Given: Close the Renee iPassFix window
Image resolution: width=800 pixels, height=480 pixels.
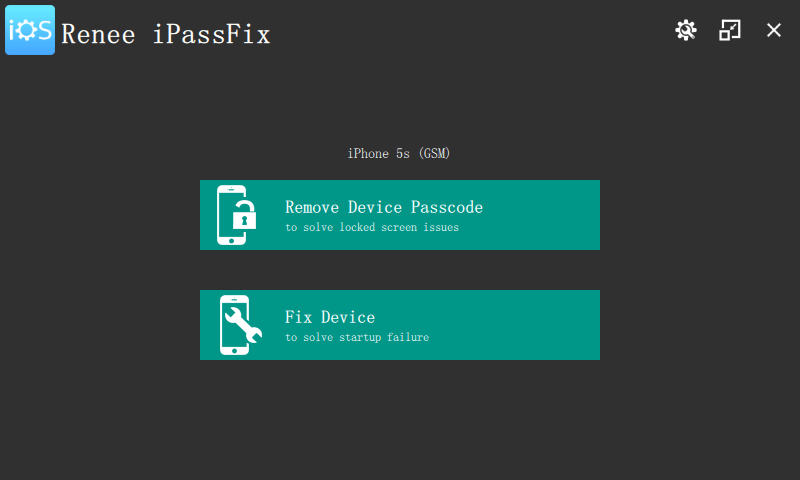Looking at the screenshot, I should pos(774,30).
